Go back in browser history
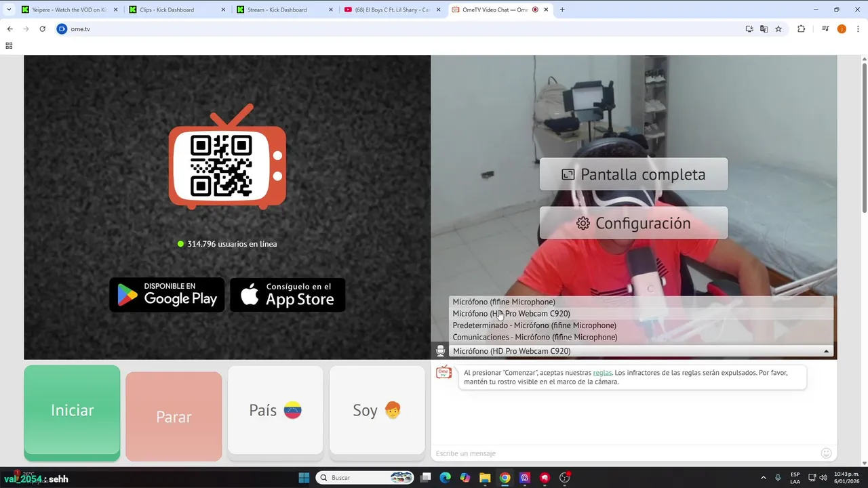Screen dimensions: 868x488 pyautogui.click(x=9, y=29)
